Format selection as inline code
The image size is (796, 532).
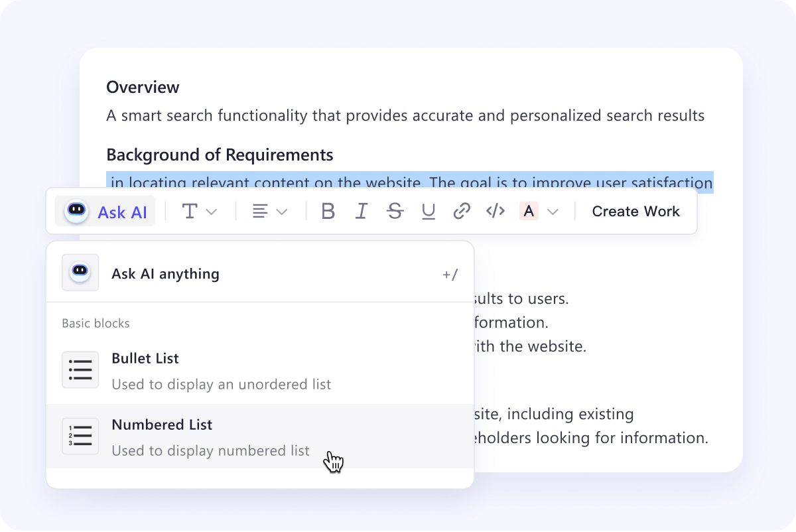point(495,211)
